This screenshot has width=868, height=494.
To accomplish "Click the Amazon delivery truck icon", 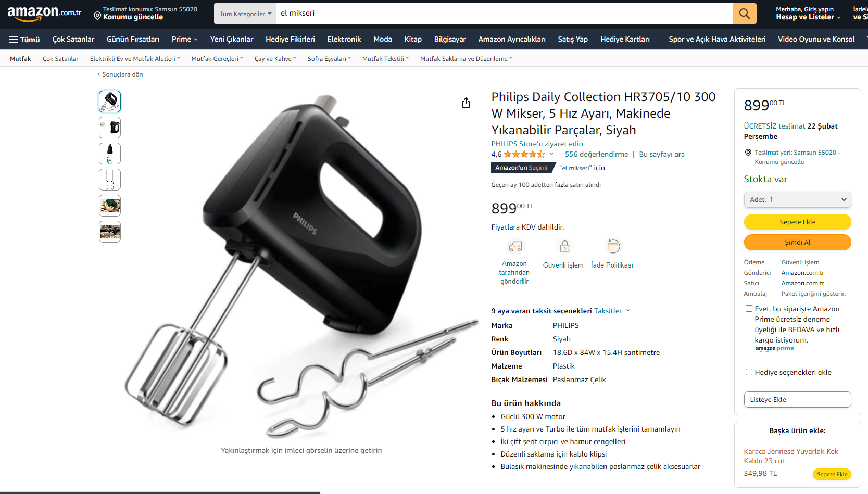I will click(515, 246).
